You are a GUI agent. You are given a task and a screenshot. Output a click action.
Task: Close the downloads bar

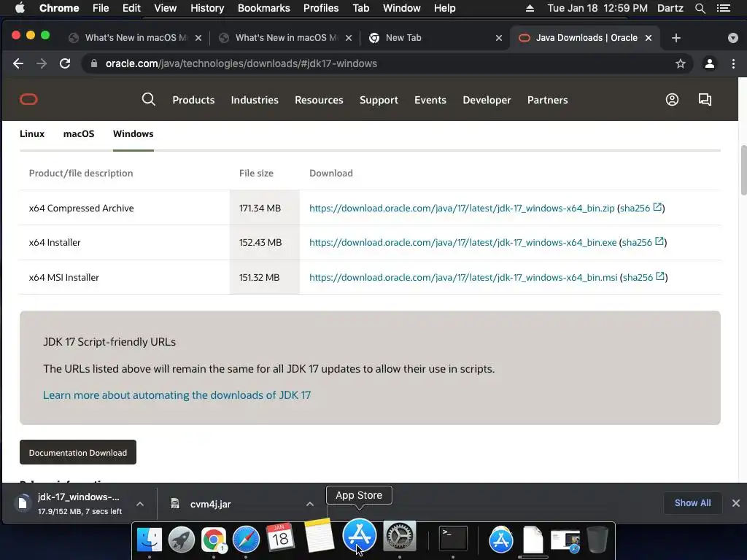[x=735, y=503]
